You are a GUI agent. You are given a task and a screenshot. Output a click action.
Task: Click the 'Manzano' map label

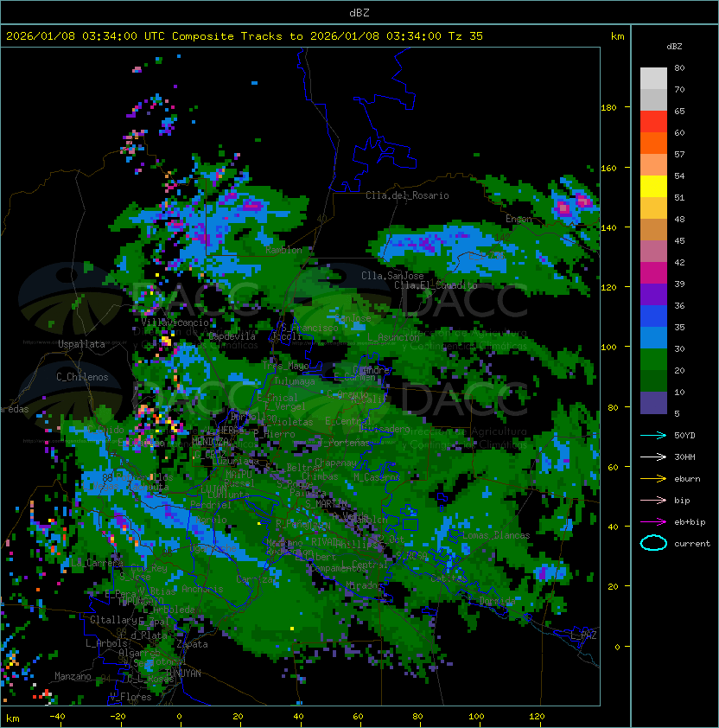pos(73,676)
